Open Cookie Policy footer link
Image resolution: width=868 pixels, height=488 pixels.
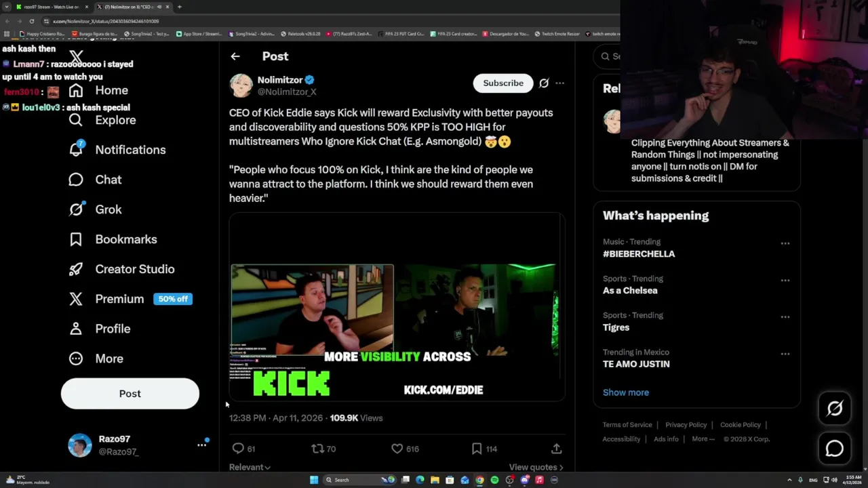(741, 425)
